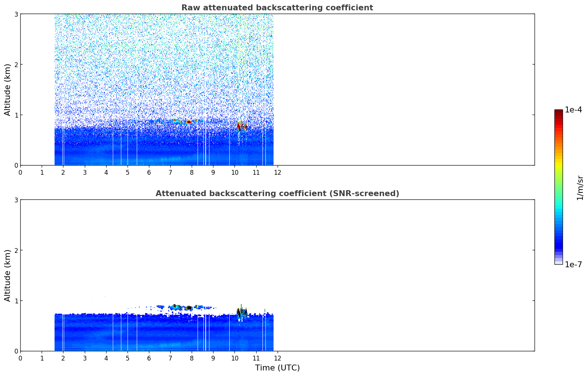This screenshot has height=376, width=588.
Task: Click the red cloud patch near 10.5 UTC in raw plot
Action: click(x=242, y=126)
